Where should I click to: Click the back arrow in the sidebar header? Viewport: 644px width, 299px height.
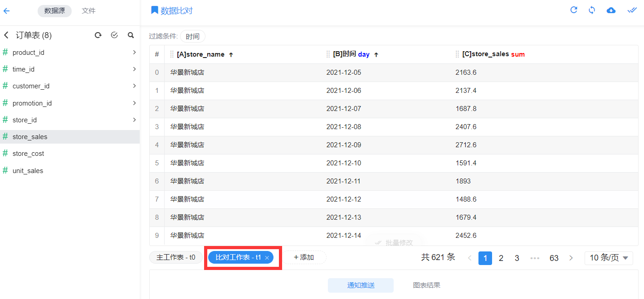6,11
